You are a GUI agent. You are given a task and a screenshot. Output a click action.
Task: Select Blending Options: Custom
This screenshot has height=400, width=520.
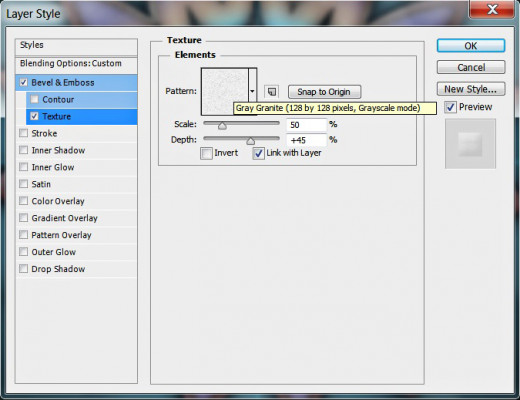coord(76,64)
